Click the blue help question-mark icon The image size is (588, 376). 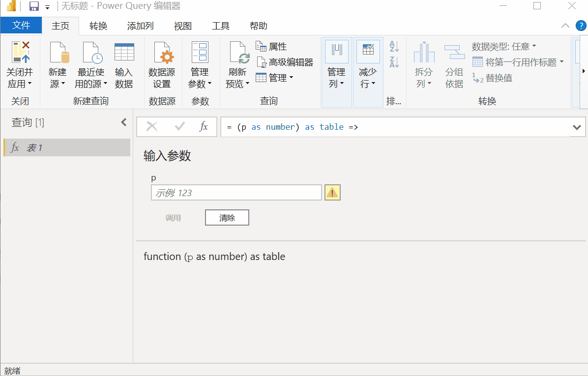pos(581,26)
